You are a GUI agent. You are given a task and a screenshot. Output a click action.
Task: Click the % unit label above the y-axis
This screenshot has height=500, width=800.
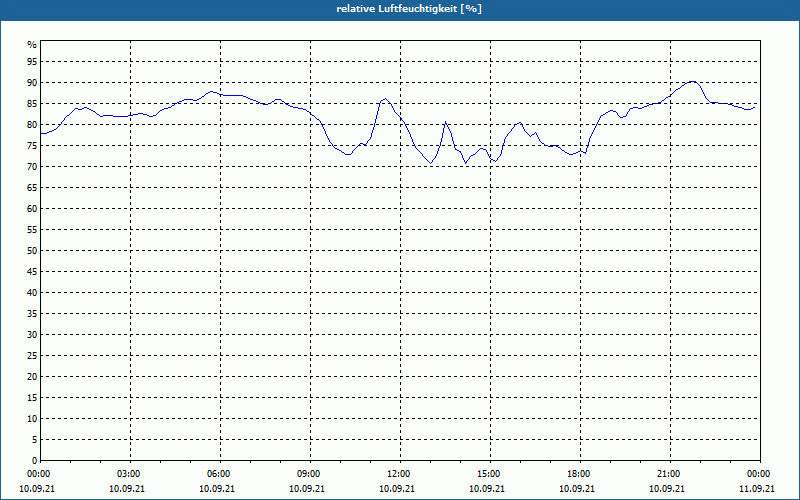pyautogui.click(x=32, y=45)
